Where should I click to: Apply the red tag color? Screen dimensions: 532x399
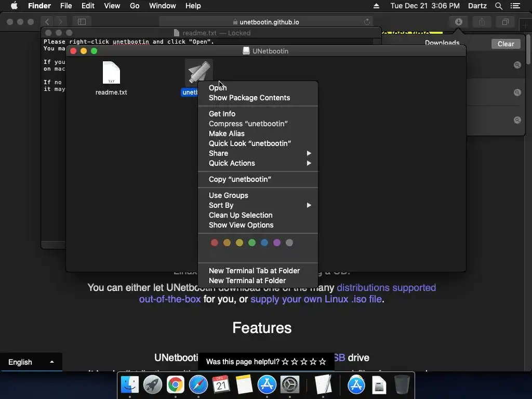click(215, 243)
